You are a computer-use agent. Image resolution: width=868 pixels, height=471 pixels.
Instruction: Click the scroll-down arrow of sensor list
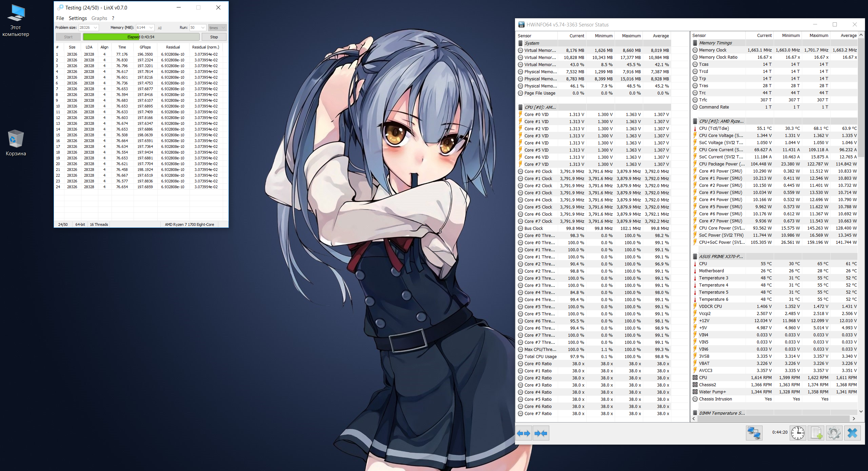(861, 412)
